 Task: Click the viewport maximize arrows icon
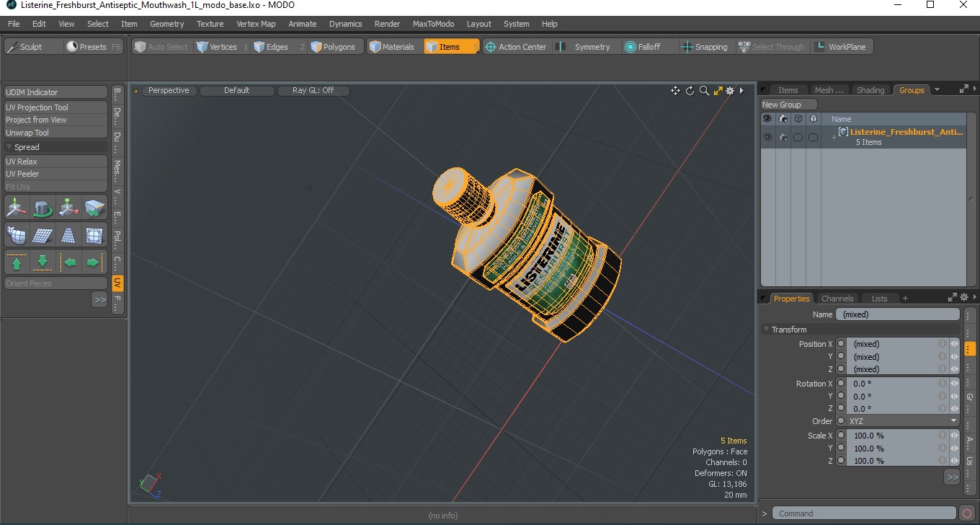[718, 91]
